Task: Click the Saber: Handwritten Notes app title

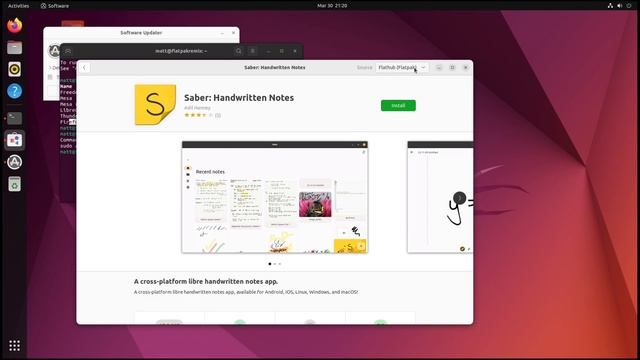Action: pyautogui.click(x=239, y=98)
